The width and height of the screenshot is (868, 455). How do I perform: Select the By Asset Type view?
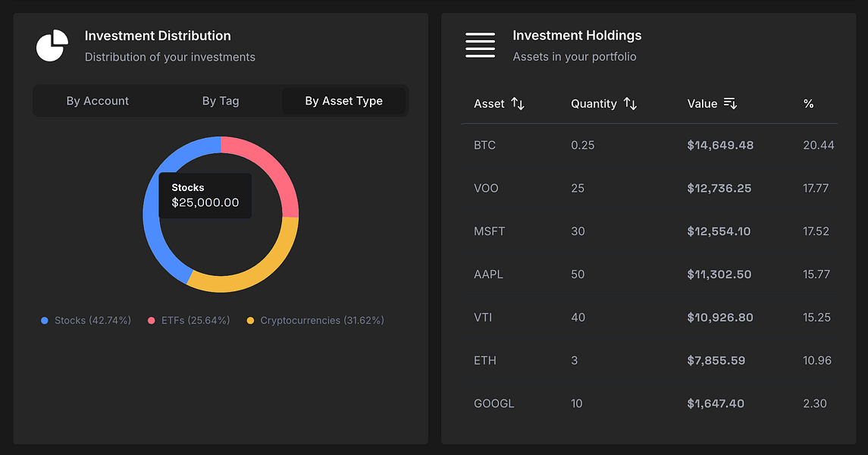tap(344, 100)
